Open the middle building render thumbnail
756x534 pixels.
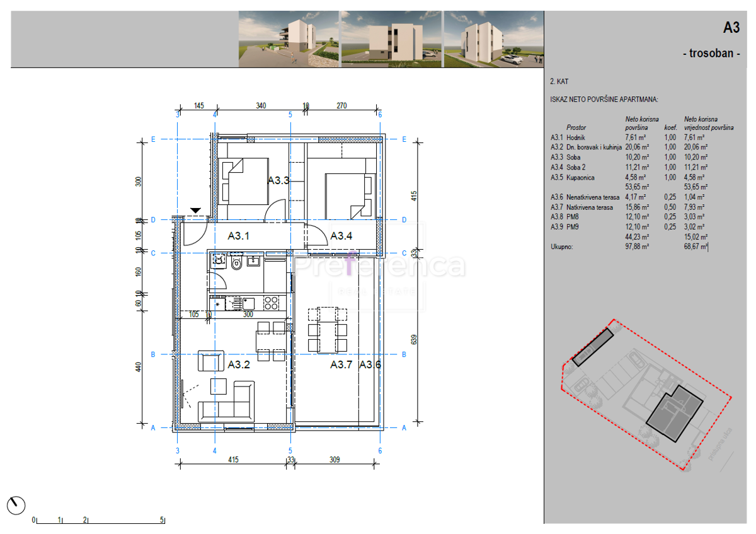click(391, 38)
